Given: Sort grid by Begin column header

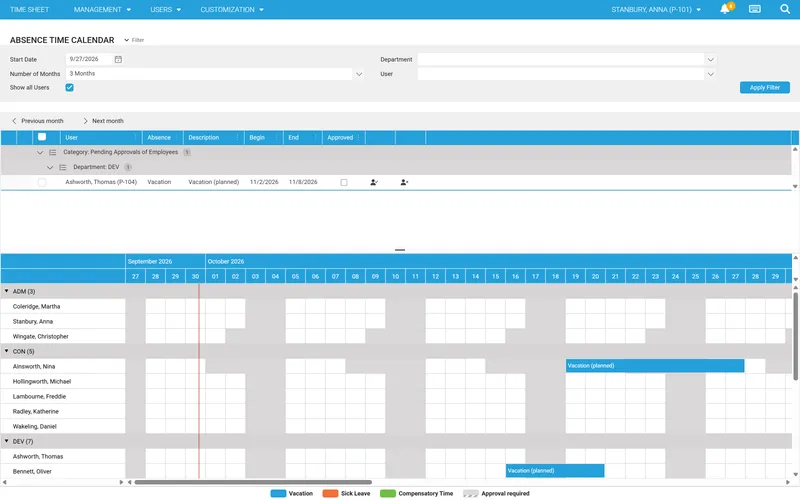Looking at the screenshot, I should [257, 137].
